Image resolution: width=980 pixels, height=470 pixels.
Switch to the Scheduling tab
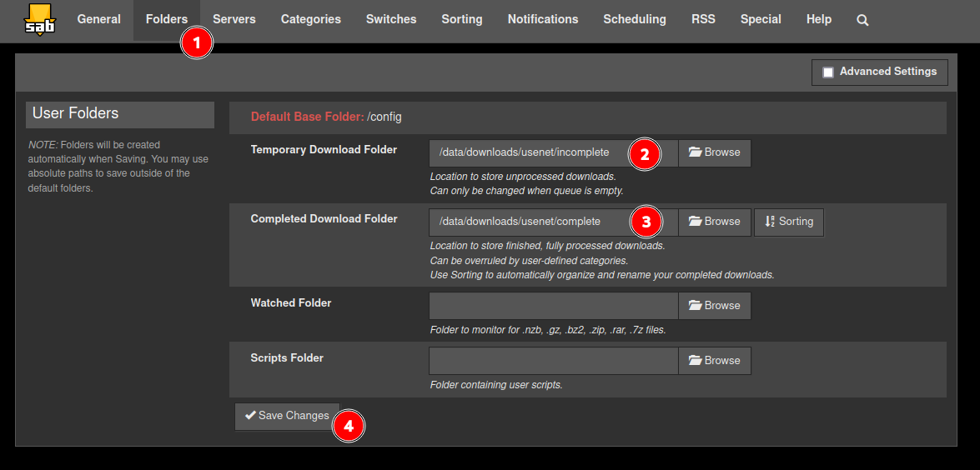635,20
